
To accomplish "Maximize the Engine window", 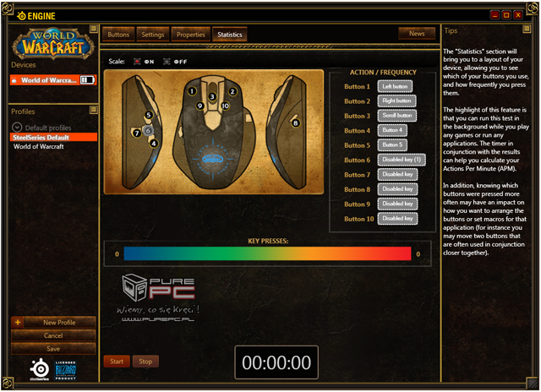I will point(506,15).
